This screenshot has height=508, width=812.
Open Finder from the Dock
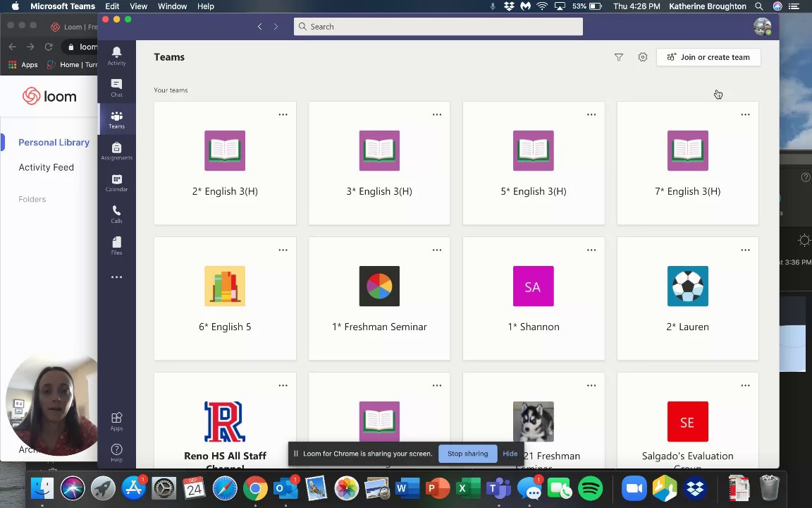click(x=42, y=488)
